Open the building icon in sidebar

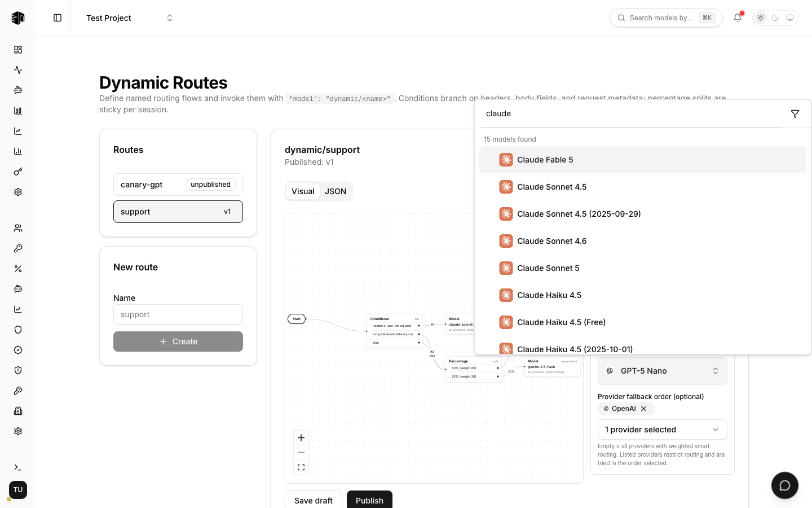click(18, 411)
